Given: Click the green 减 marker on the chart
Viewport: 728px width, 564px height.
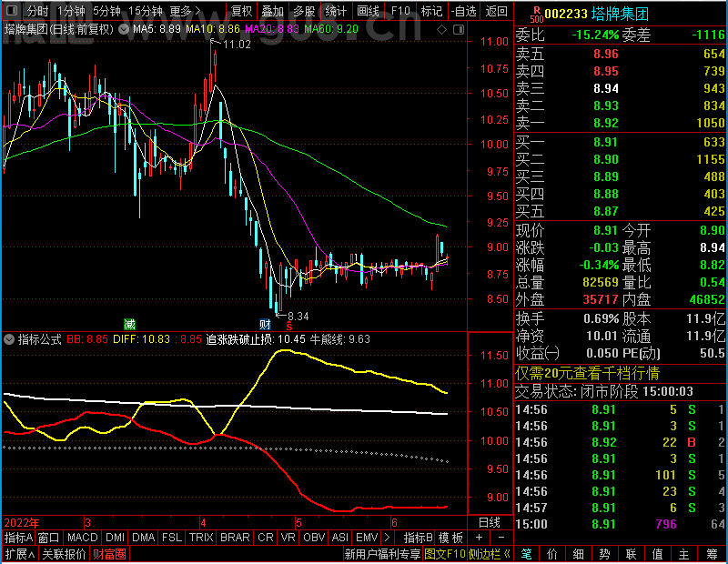Looking at the screenshot, I should point(129,324).
